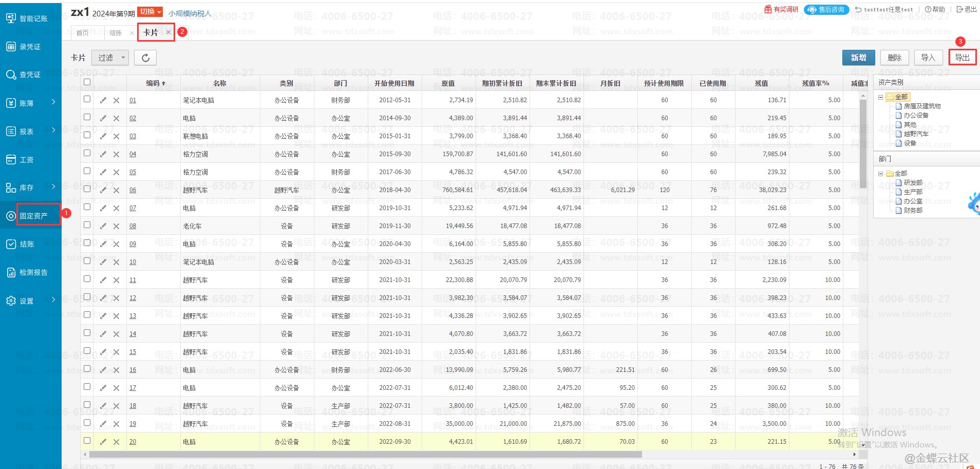Viewport: 980px width, 469px height.
Task: Tick the checkbox for row 03
Action: point(87,135)
